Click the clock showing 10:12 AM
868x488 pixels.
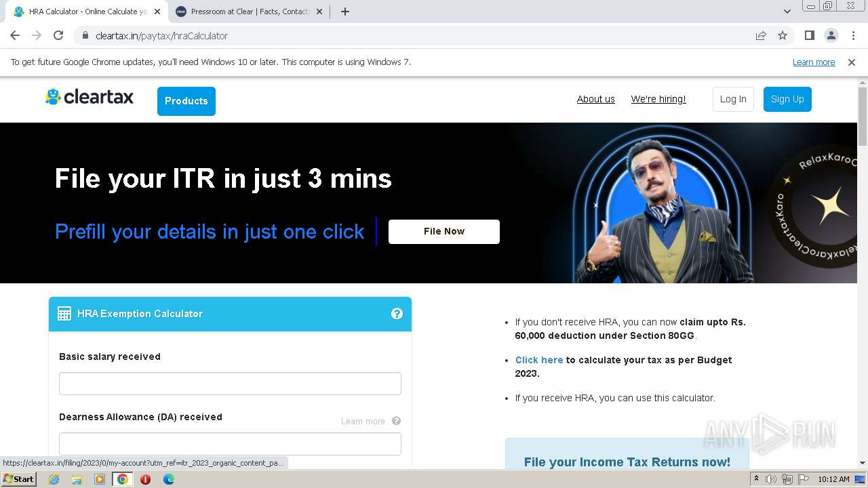tap(833, 479)
